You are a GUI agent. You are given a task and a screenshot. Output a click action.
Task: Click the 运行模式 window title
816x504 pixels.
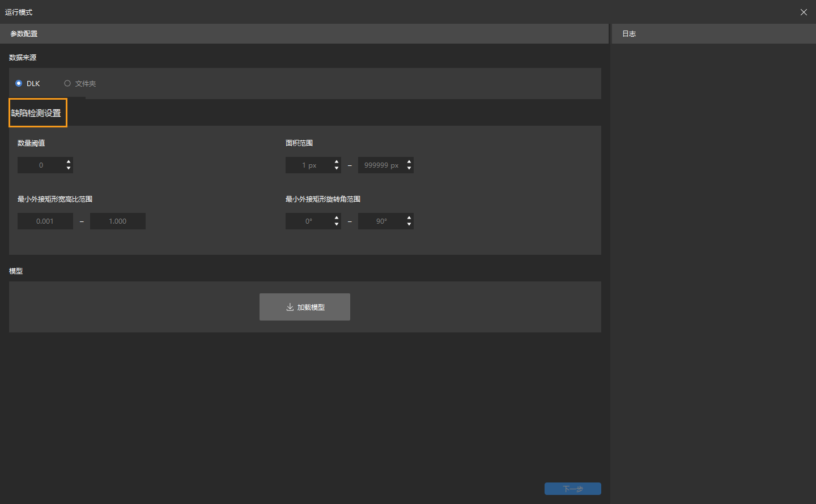pos(19,12)
